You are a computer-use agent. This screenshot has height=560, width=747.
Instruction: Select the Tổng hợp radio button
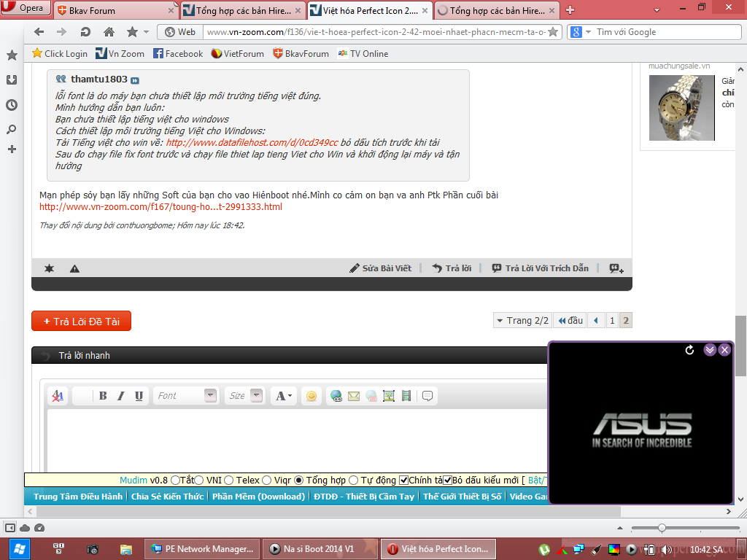pyautogui.click(x=298, y=480)
